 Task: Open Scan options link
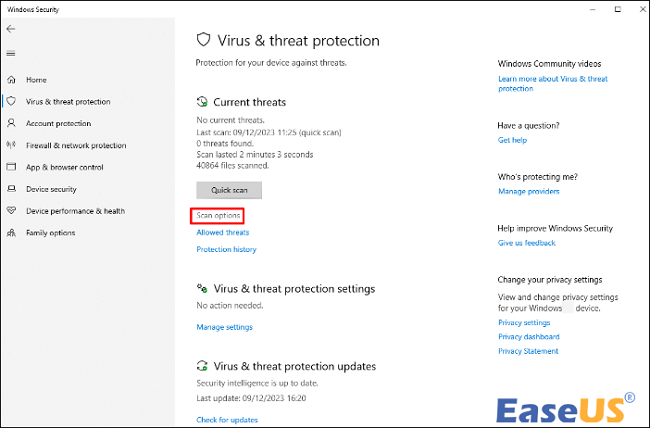[x=217, y=215]
